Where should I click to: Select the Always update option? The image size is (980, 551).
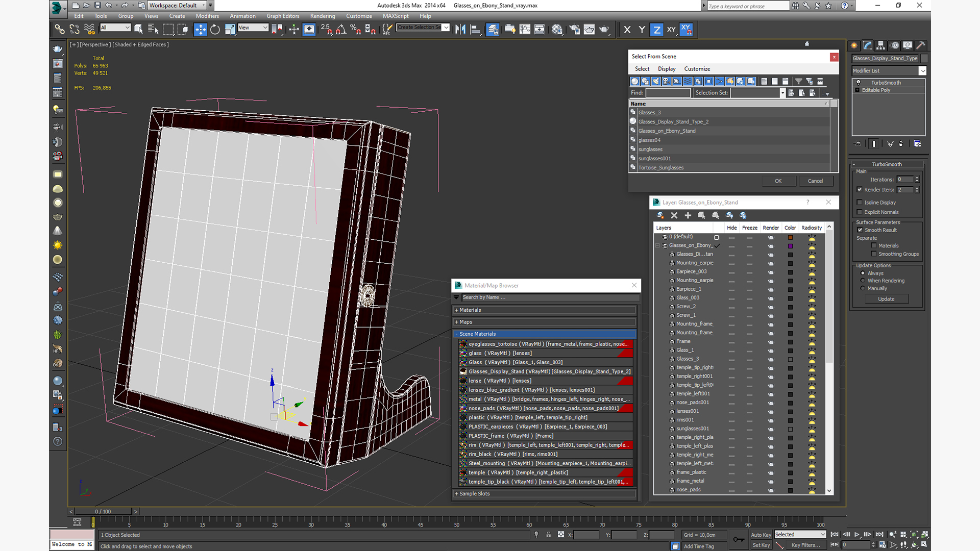[x=863, y=273]
